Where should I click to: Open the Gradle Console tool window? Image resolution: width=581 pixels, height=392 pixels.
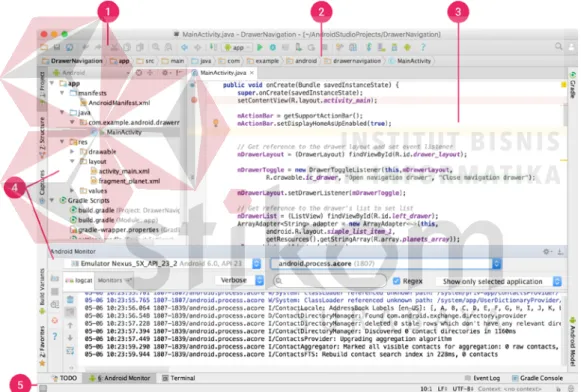(x=537, y=378)
